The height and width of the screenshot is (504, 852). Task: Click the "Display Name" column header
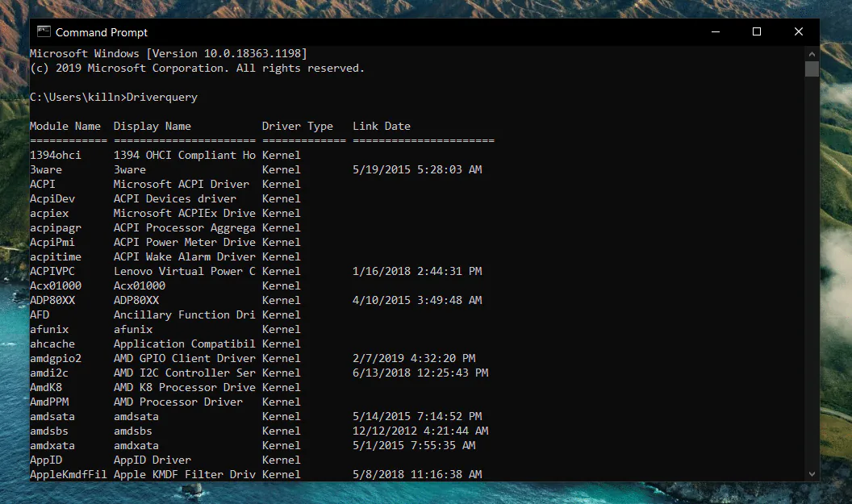click(x=152, y=126)
